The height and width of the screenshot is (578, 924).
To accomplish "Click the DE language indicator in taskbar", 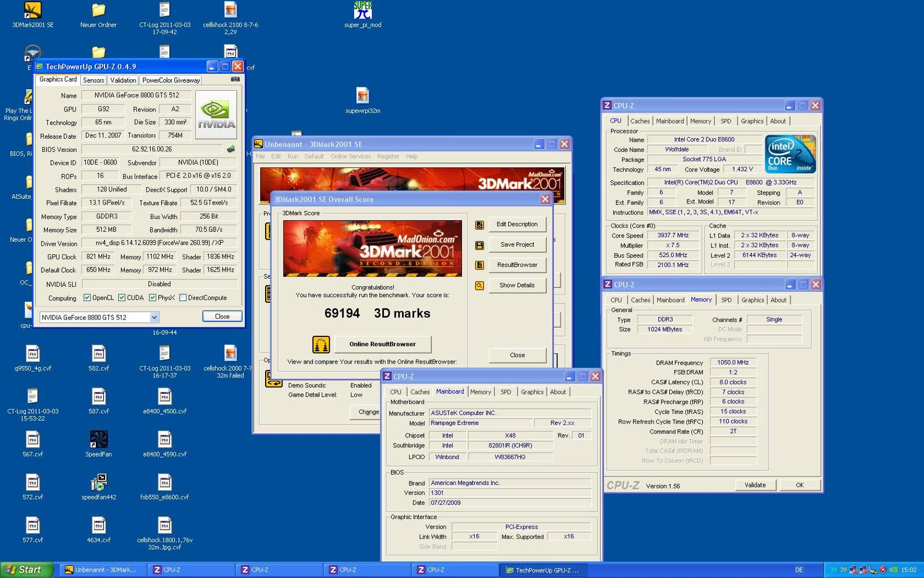I will tap(799, 570).
